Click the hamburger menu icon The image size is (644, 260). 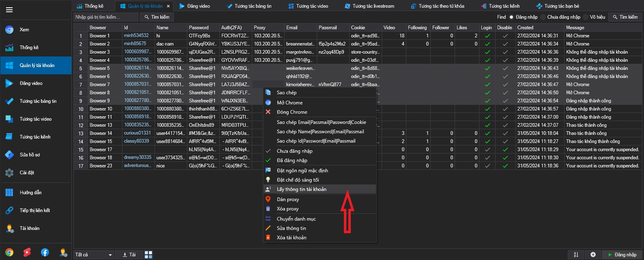point(9,10)
